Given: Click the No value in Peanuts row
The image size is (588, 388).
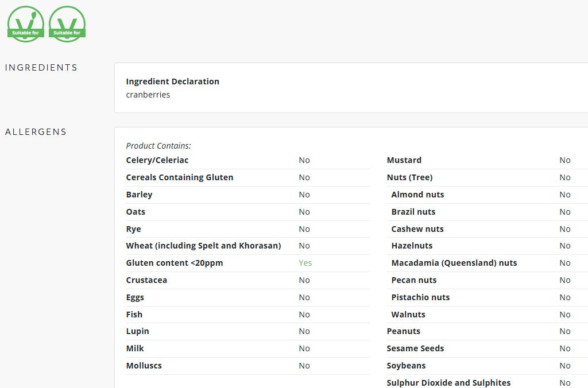Looking at the screenshot, I should 565,331.
